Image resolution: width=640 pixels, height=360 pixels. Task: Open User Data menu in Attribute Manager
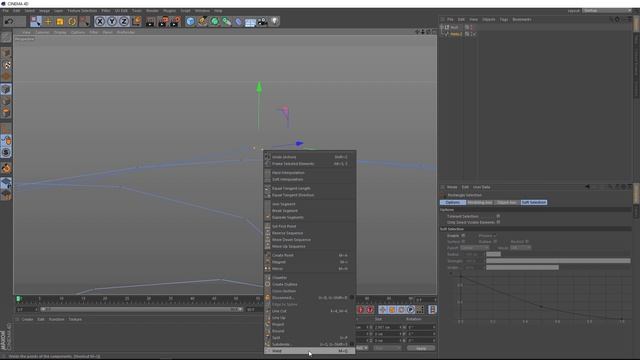point(481,187)
